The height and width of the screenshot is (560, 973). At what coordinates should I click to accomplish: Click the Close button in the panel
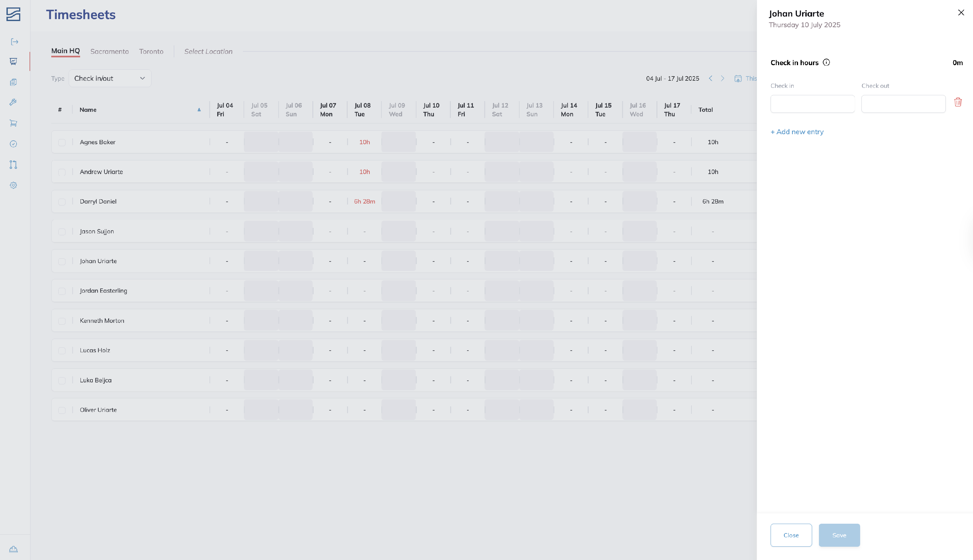[791, 535]
